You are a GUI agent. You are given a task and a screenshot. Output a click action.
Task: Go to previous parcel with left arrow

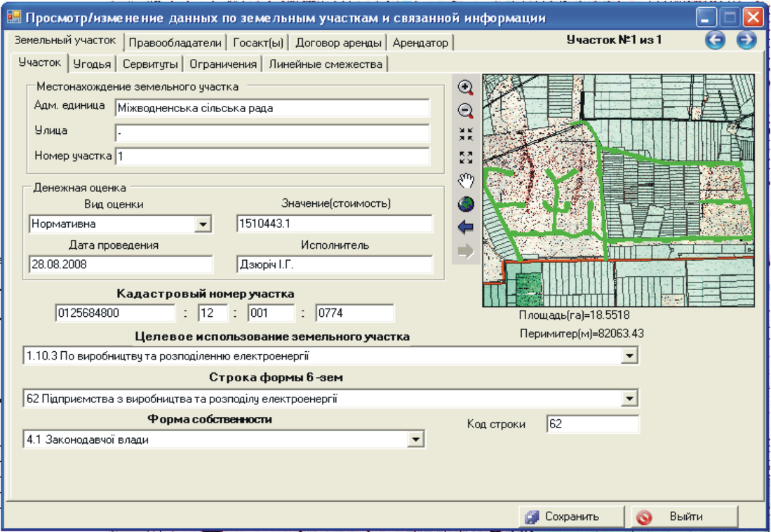click(715, 40)
